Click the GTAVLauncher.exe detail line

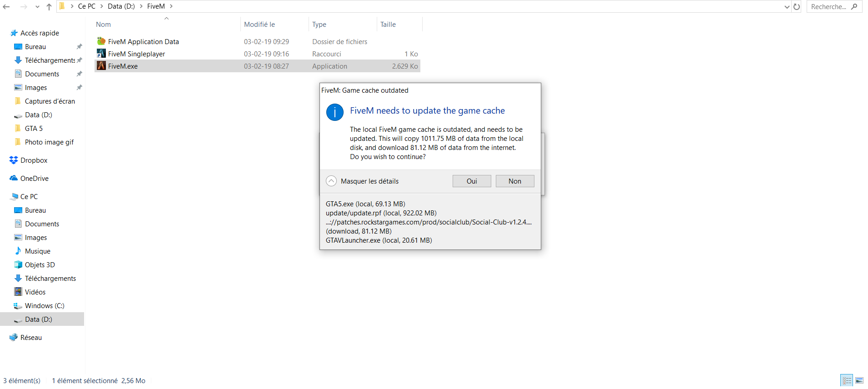coord(379,240)
